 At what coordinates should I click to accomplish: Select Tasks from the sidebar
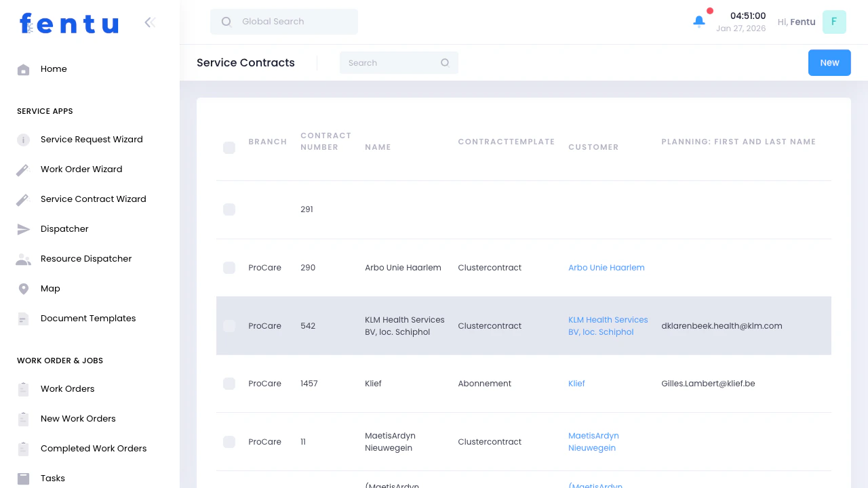pos(53,478)
